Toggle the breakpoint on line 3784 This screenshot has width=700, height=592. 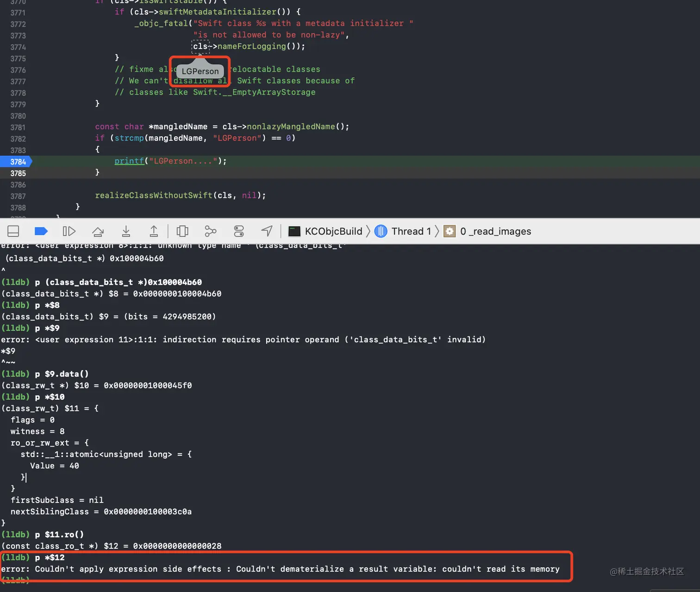click(x=19, y=162)
